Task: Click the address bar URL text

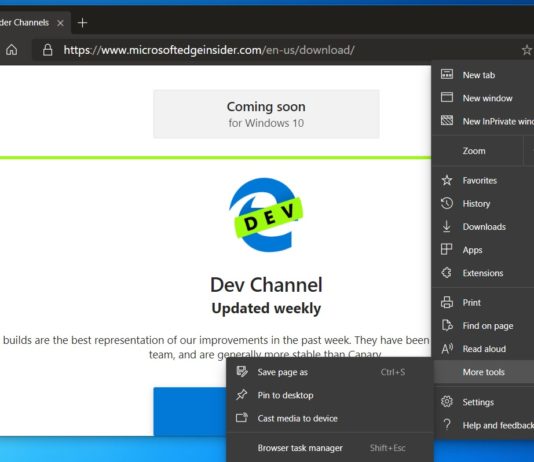Action: click(x=209, y=50)
